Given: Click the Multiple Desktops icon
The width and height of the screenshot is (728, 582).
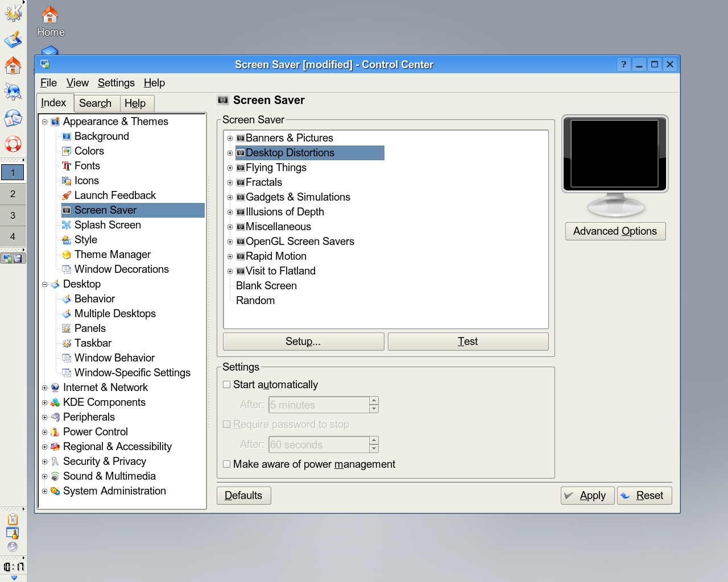Looking at the screenshot, I should point(67,314).
